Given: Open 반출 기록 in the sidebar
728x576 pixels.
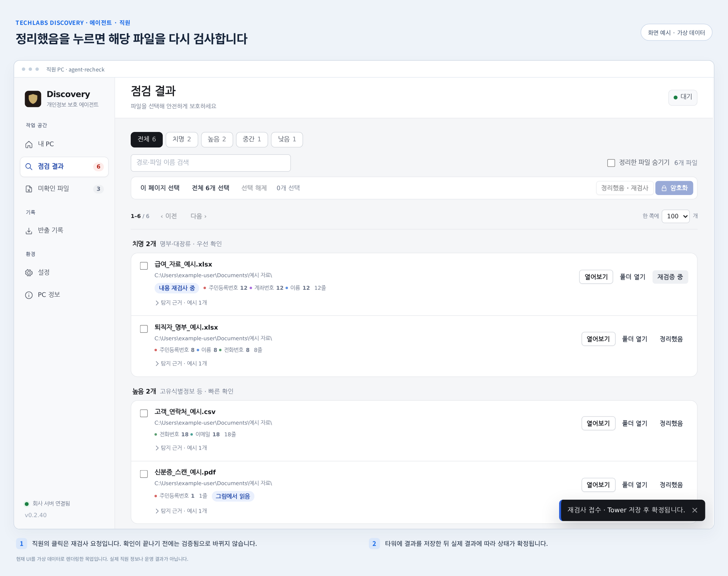Looking at the screenshot, I should click(64, 230).
